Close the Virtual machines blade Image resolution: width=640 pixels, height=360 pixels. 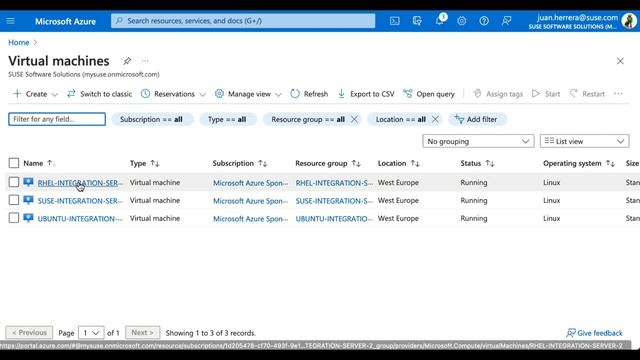point(620,61)
